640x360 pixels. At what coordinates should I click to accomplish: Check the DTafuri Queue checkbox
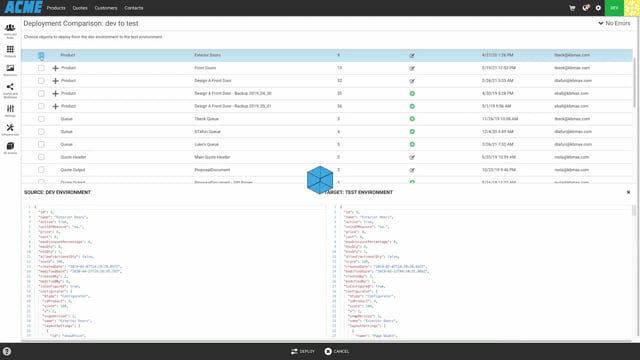point(41,131)
